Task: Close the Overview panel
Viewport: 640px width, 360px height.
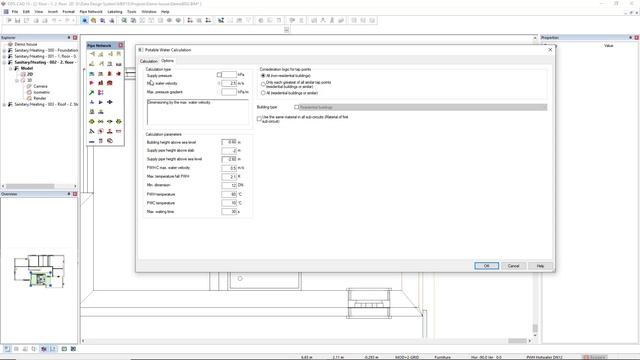Action: coord(75,194)
